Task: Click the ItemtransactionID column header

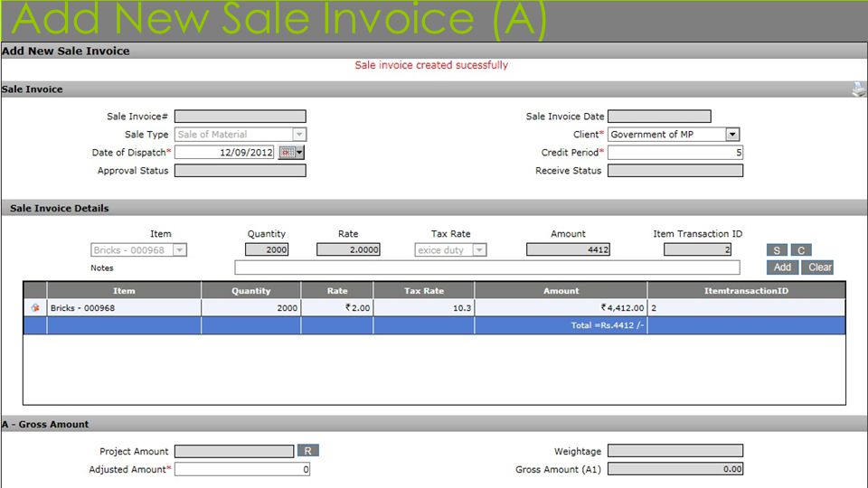Action: (746, 290)
